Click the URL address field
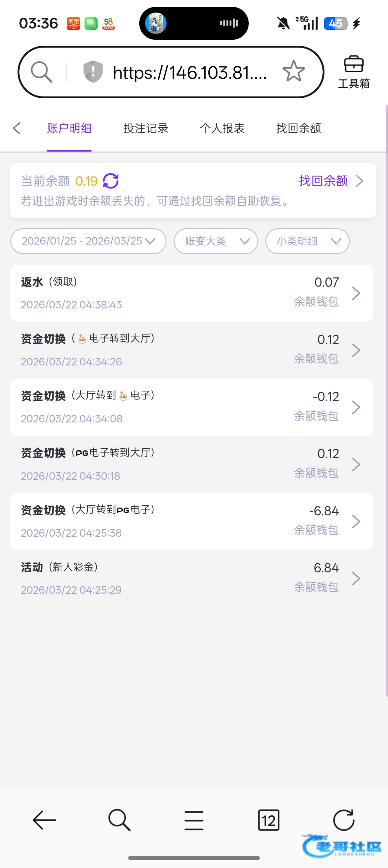The width and height of the screenshot is (388, 868). [190, 72]
